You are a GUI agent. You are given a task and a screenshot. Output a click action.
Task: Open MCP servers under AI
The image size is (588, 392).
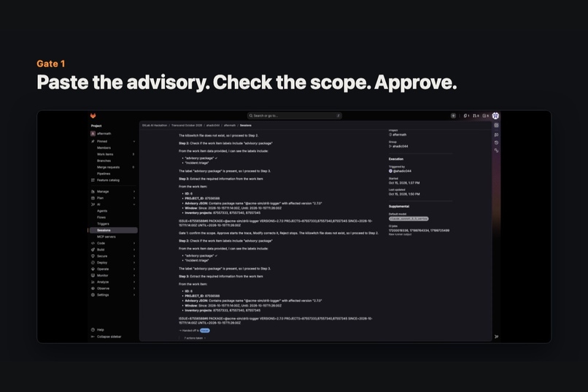coord(113,237)
